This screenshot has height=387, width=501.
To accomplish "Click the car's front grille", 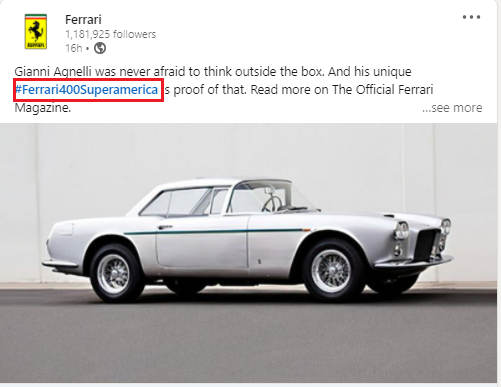I will [x=425, y=245].
